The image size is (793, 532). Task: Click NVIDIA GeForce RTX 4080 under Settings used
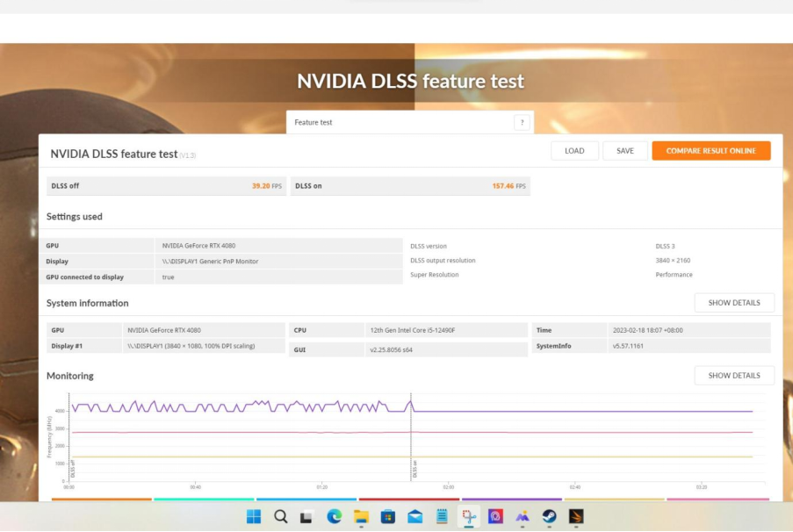[x=198, y=246]
